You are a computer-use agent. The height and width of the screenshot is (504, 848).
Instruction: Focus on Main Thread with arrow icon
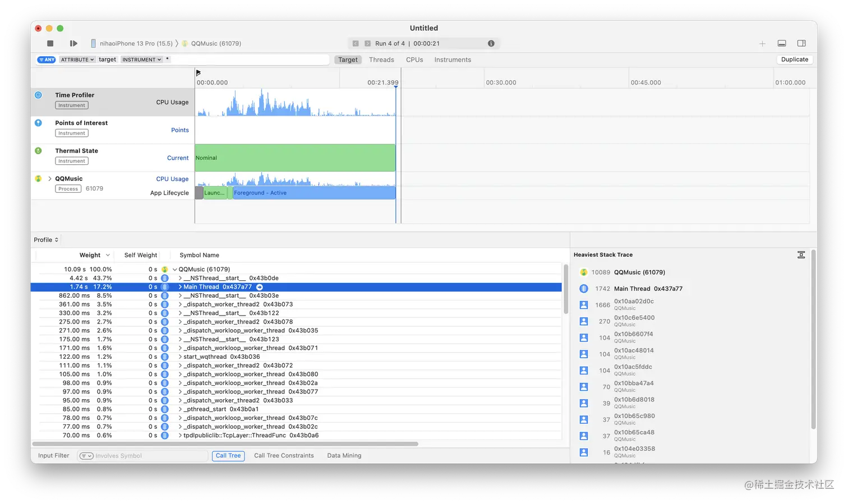point(260,287)
